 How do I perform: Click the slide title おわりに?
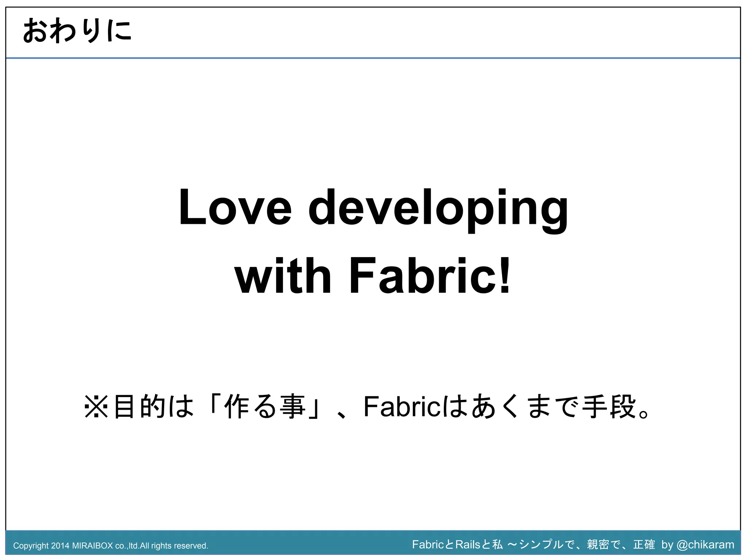click(x=77, y=31)
